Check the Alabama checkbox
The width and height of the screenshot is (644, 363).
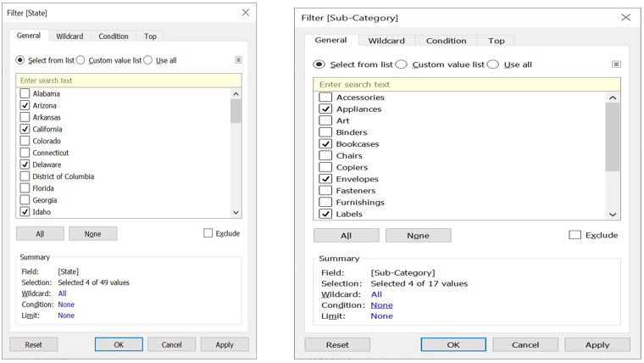click(x=25, y=93)
